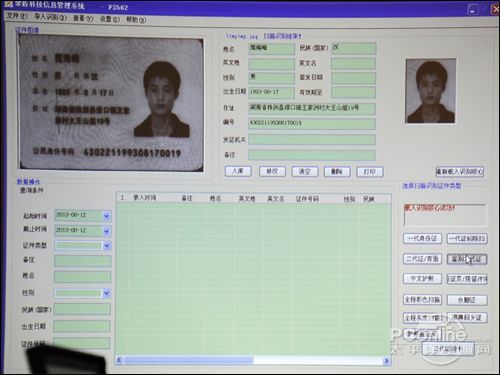Click the 重新载入识别核心 button
This screenshot has height=375, width=500.
pos(460,171)
